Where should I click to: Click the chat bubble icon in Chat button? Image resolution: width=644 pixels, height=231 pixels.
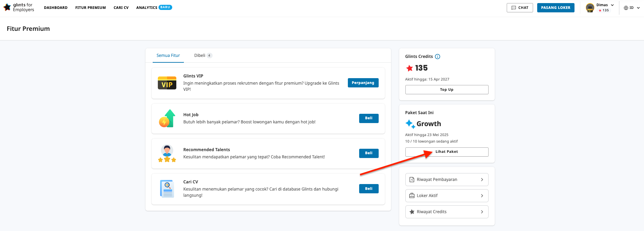click(x=514, y=8)
